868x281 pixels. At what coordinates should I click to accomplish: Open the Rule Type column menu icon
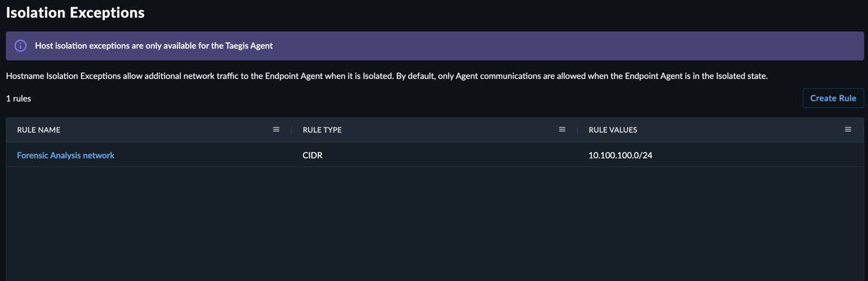tap(562, 130)
